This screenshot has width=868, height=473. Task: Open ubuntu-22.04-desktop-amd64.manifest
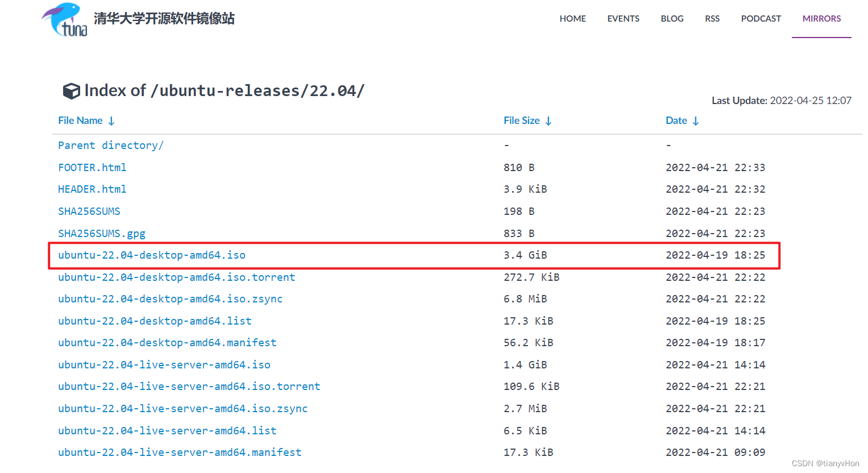point(167,343)
